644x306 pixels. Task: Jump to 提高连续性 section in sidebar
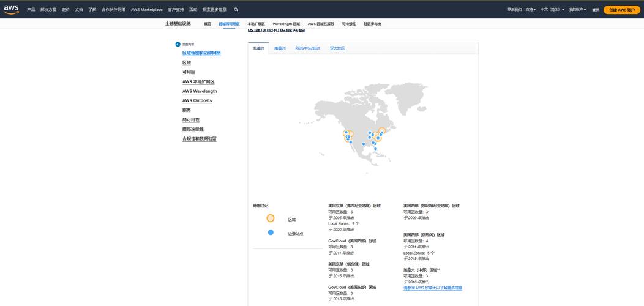193,129
